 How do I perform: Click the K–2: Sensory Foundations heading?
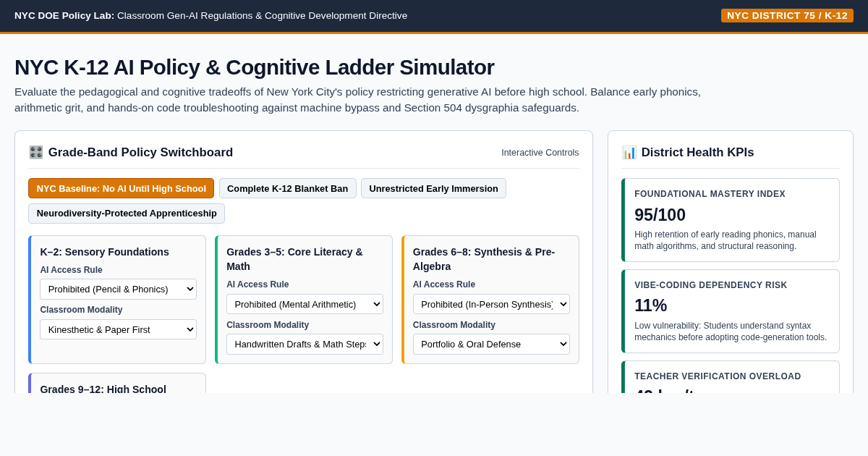[x=104, y=252]
